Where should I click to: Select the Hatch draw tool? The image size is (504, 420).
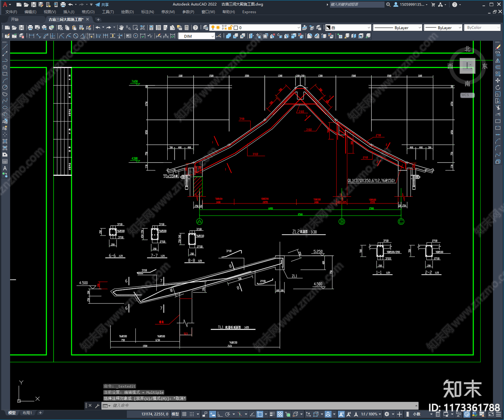[x=5, y=141]
